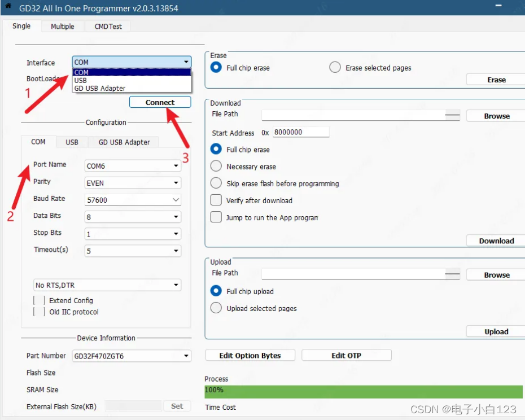Choose GD USB Adapter in Interface list
Viewport: 525px width, 420px height.
[132, 88]
